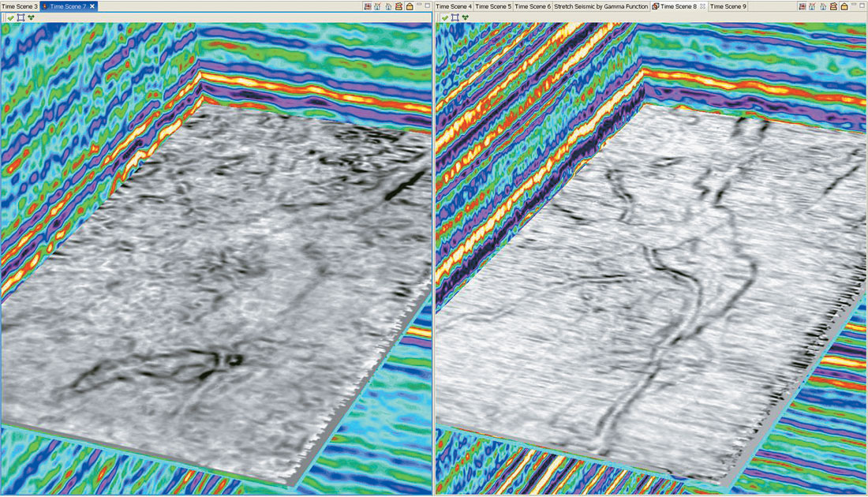This screenshot has height=497, width=868.
Task: Click the padlock icon atop left panel
Action: coord(410,6)
